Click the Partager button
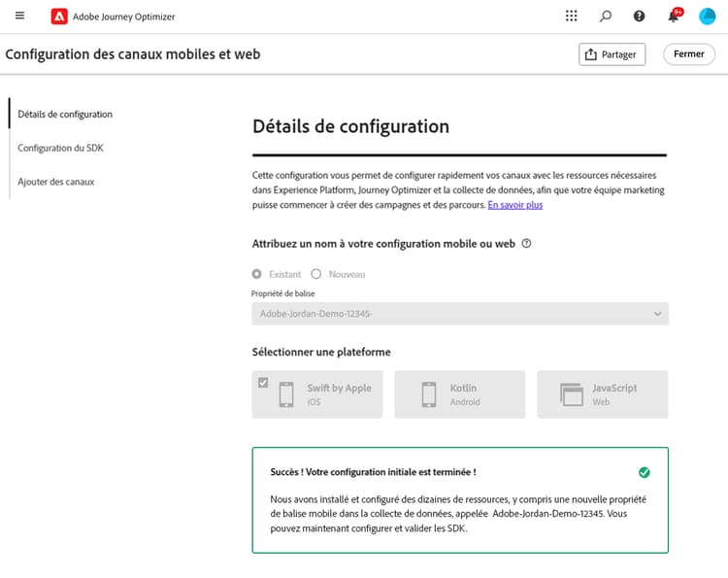728x578 pixels. 612,54
